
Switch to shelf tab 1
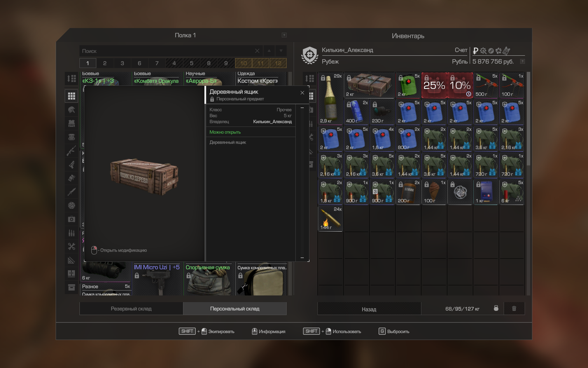(87, 63)
